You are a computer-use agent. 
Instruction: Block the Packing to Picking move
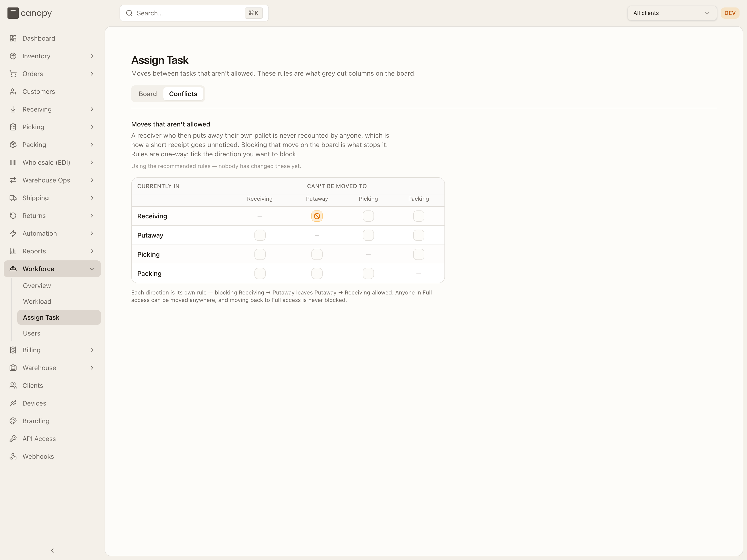click(368, 273)
